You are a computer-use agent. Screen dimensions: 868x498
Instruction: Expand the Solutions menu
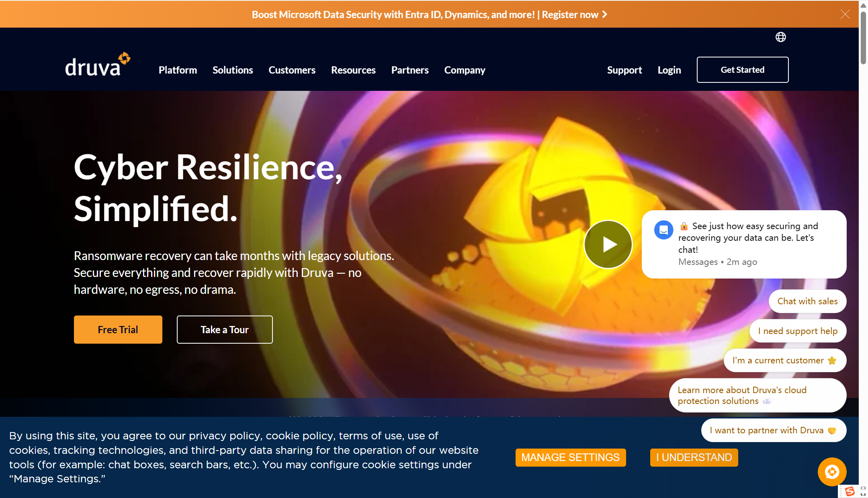click(x=233, y=70)
